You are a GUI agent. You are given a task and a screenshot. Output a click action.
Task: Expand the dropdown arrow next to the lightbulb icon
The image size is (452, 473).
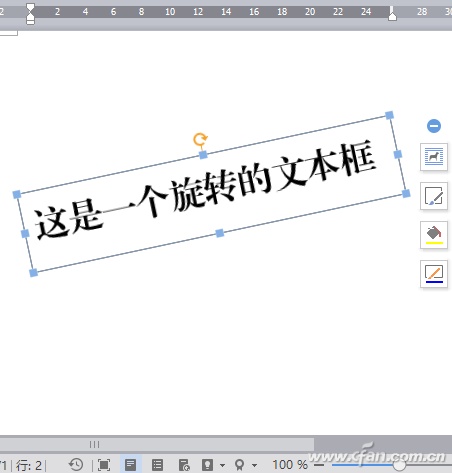coord(222,465)
